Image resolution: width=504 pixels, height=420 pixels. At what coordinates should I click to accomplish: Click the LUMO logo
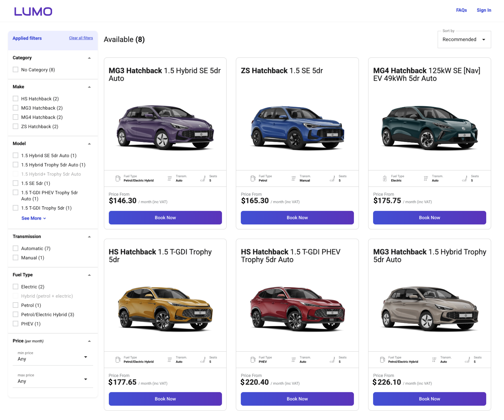(33, 11)
